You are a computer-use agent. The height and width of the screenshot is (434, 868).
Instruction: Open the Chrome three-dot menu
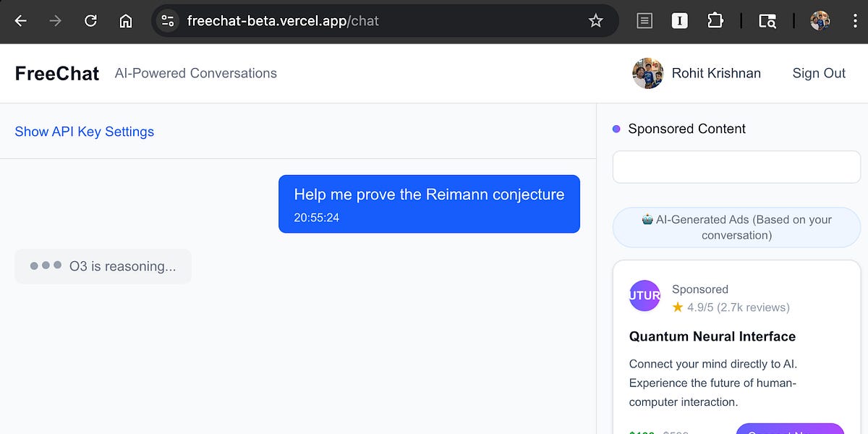coord(855,21)
